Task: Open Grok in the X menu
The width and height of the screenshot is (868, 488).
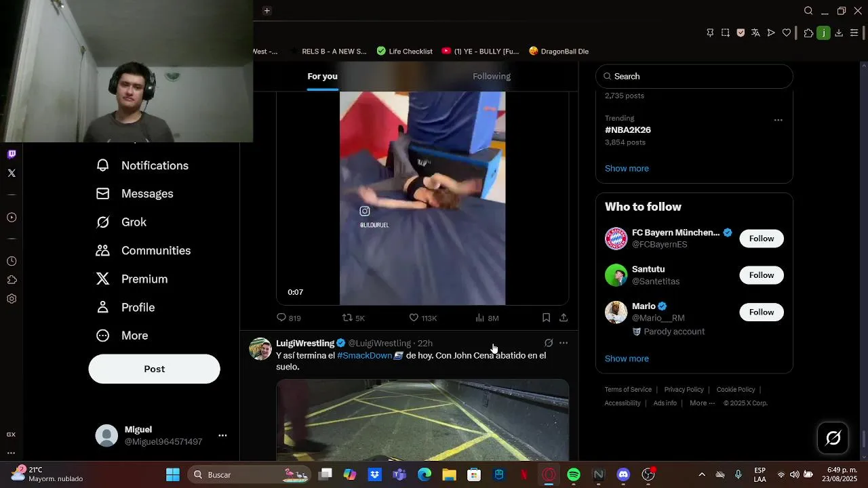Action: pos(121,222)
